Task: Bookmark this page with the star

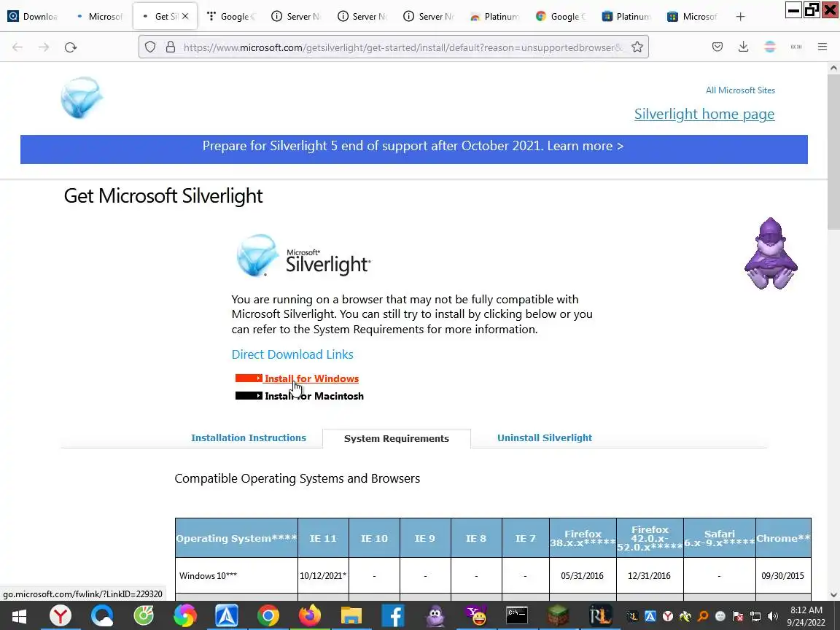Action: (x=637, y=47)
